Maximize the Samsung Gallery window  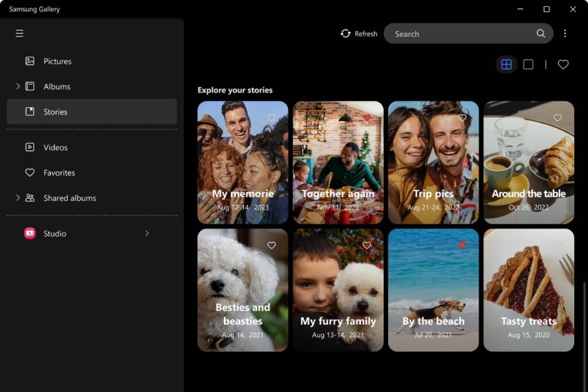tap(547, 9)
